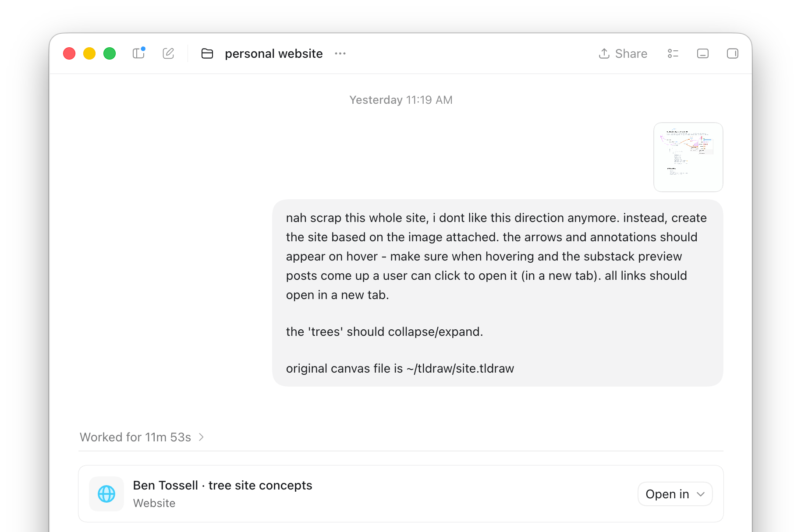Open the task list icon
Viewport: 801px width, 532px height.
click(673, 53)
